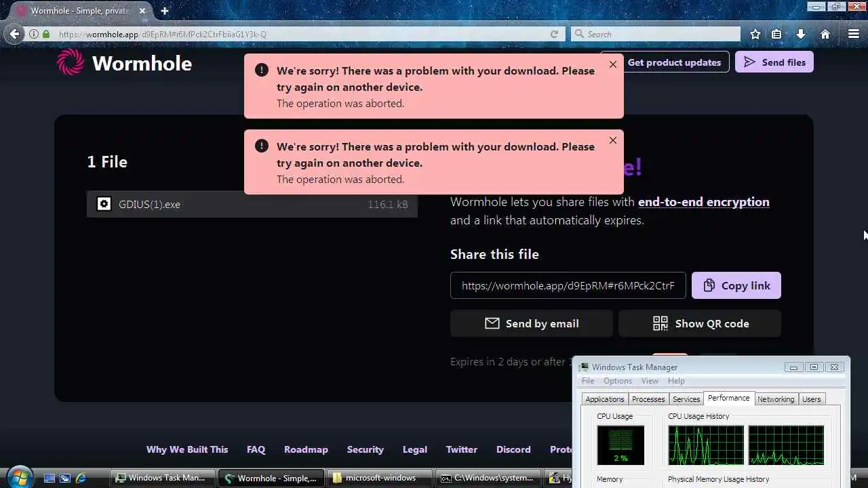868x488 pixels.
Task: Open Options menu in Task Manager
Action: pyautogui.click(x=617, y=381)
